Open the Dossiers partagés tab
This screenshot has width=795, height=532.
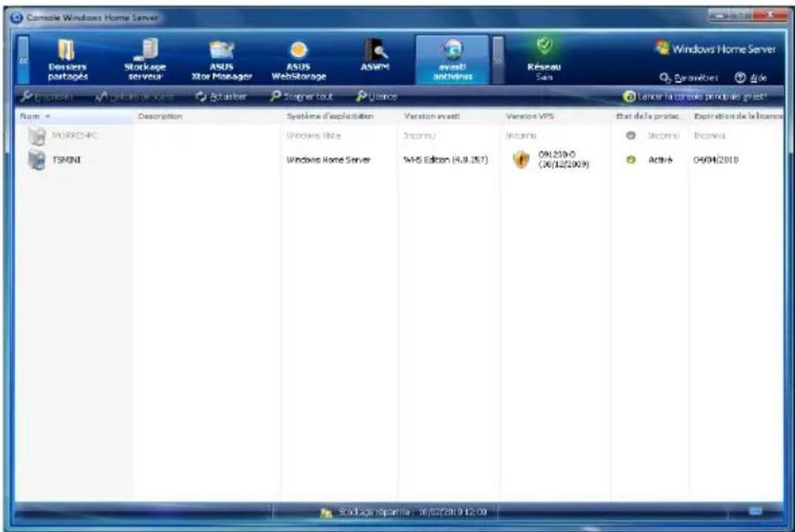(67, 59)
